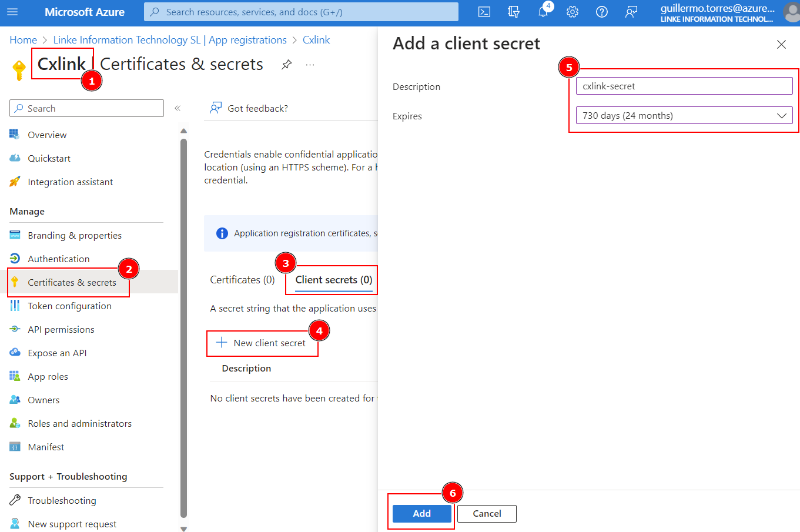Click the information icon in the banner
Viewport: 800px width, 532px height.
pos(222,233)
